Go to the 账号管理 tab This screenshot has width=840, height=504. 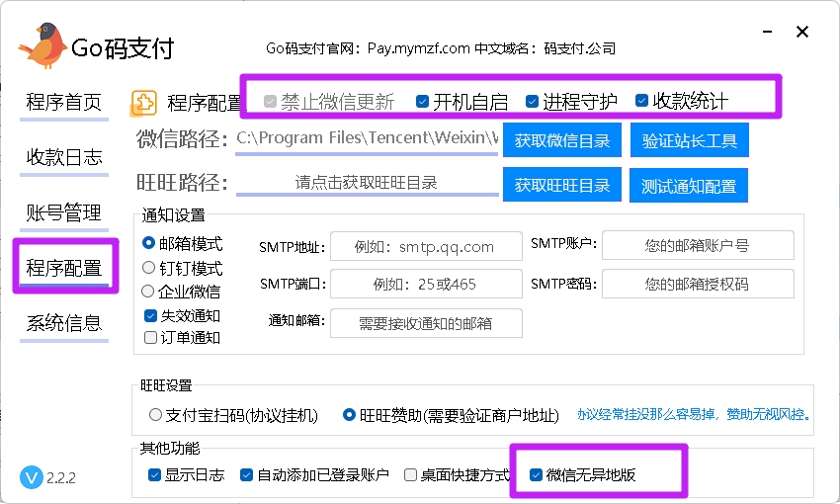(64, 212)
